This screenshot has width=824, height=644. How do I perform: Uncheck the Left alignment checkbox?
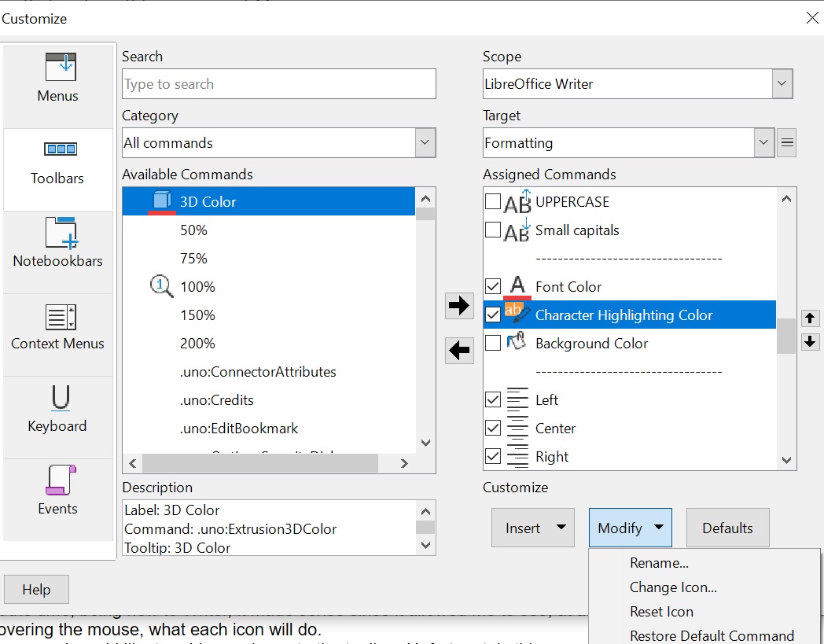[492, 399]
